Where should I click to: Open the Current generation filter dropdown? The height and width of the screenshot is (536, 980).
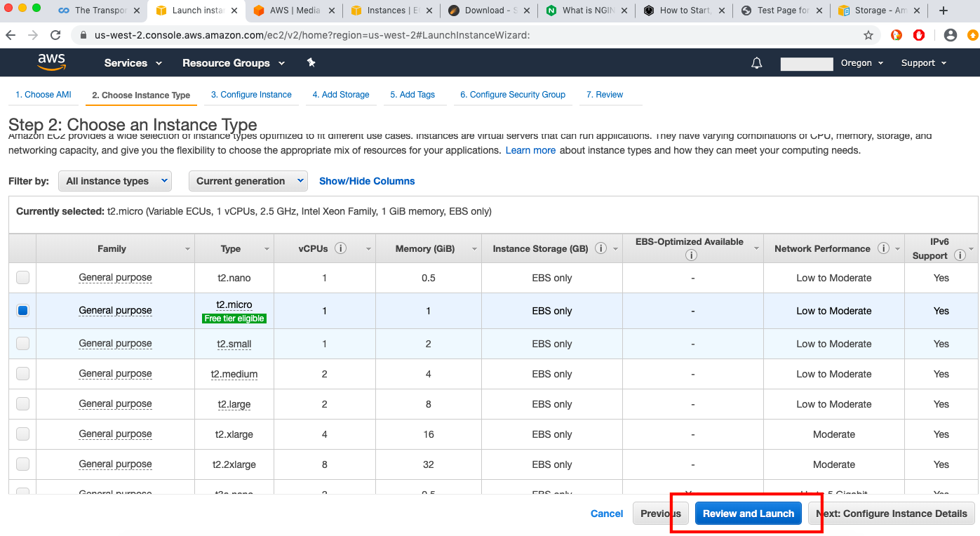248,181
